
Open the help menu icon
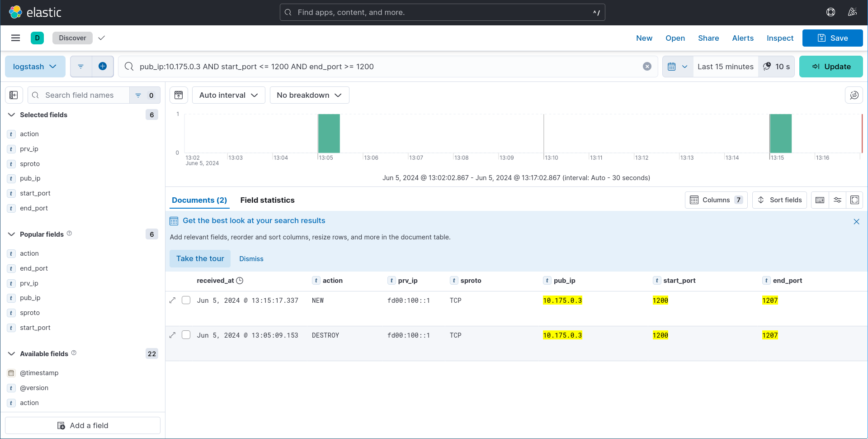(x=830, y=12)
